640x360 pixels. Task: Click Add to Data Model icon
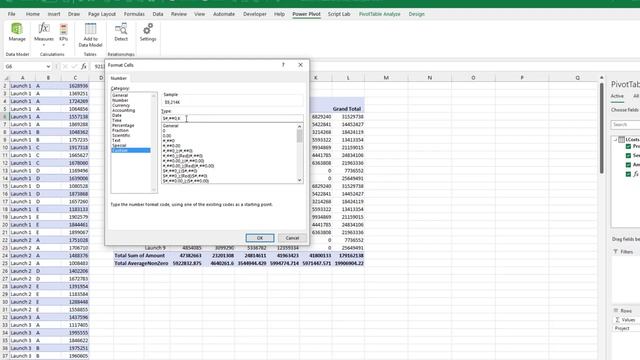90,29
